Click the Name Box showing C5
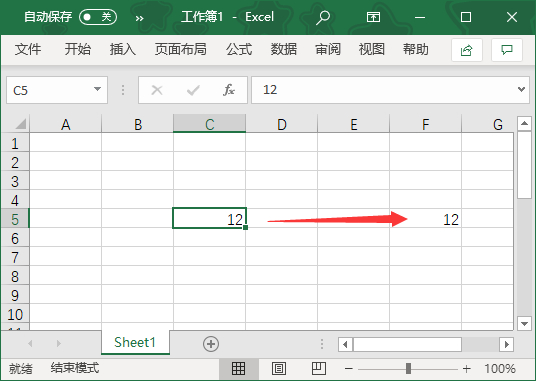The width and height of the screenshot is (536, 381). coord(50,90)
